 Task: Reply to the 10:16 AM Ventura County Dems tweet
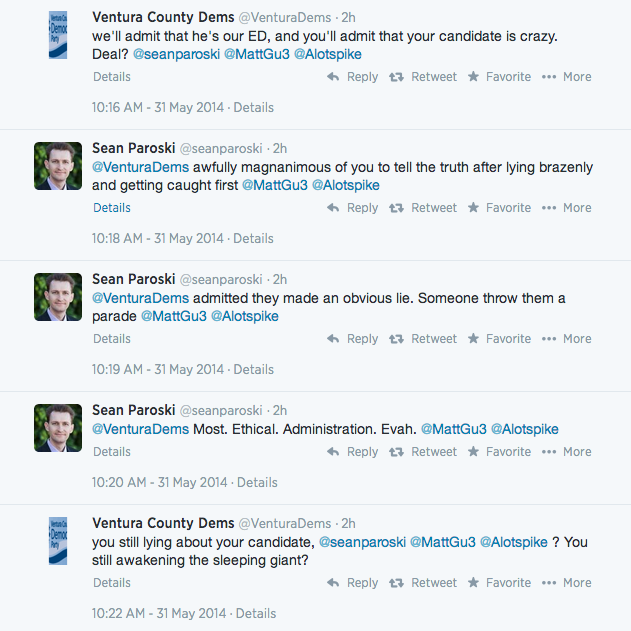pyautogui.click(x=352, y=77)
